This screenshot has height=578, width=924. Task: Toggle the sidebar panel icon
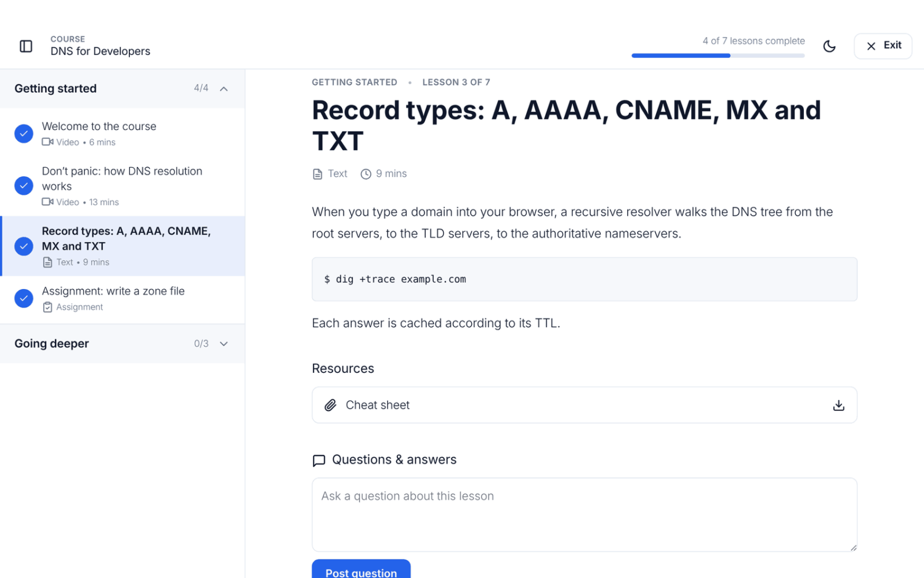26,46
